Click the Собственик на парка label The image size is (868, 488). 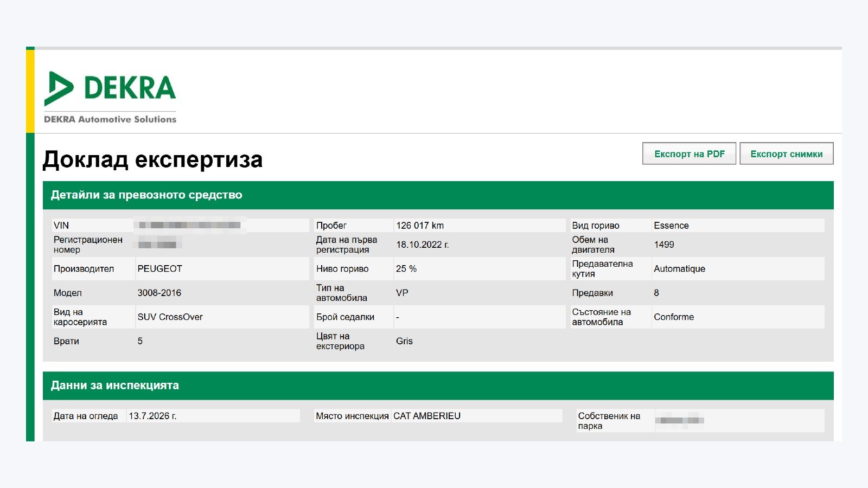point(609,421)
